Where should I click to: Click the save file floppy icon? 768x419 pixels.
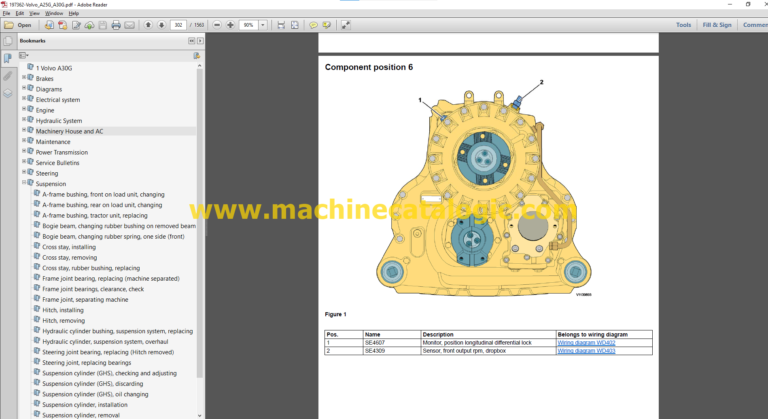[x=102, y=25]
